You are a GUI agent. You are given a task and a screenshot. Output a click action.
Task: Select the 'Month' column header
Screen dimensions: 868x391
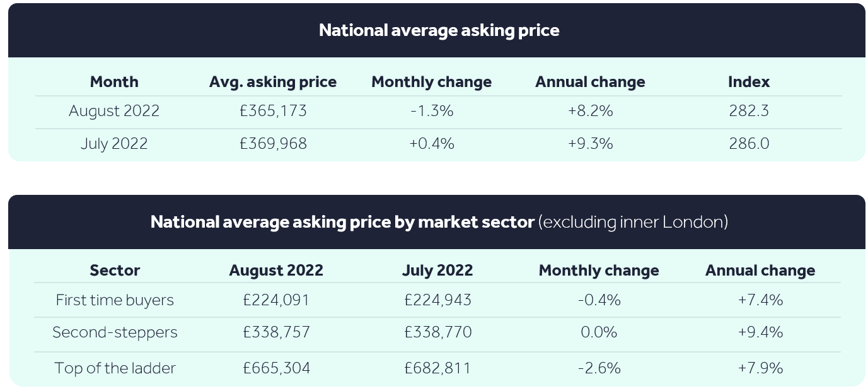[x=114, y=82]
